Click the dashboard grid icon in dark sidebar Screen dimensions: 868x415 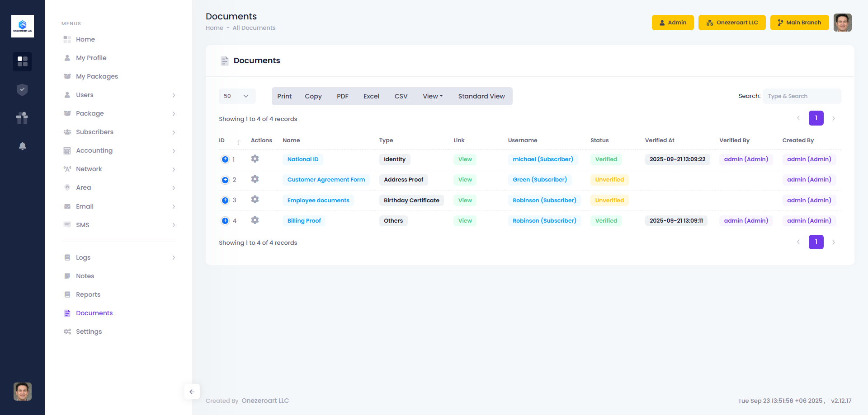click(x=22, y=61)
